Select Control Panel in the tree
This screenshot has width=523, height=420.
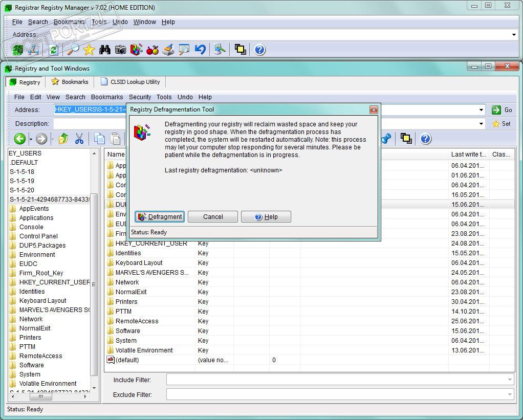[38, 236]
